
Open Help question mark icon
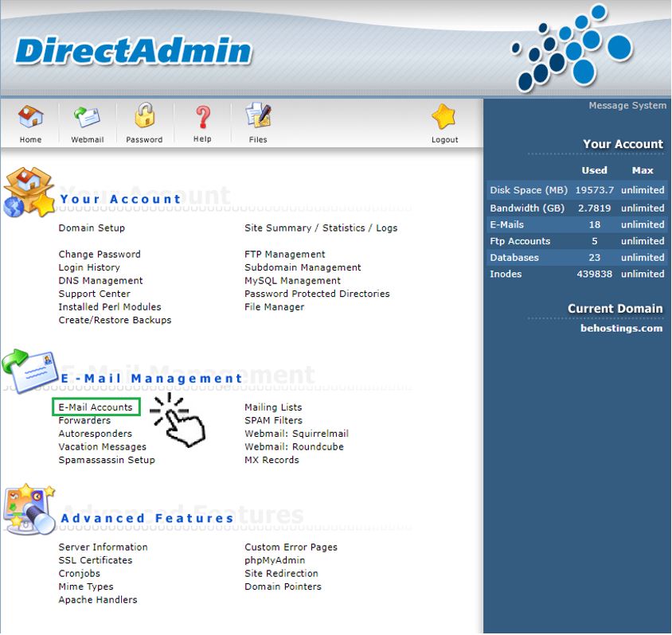coord(203,117)
